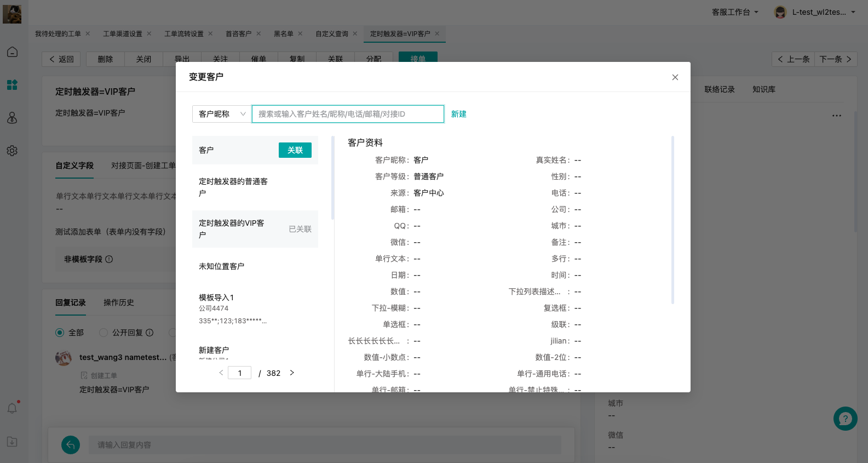This screenshot has width=868, height=463.
Task: Click the 新建 link in dialog
Action: click(459, 114)
